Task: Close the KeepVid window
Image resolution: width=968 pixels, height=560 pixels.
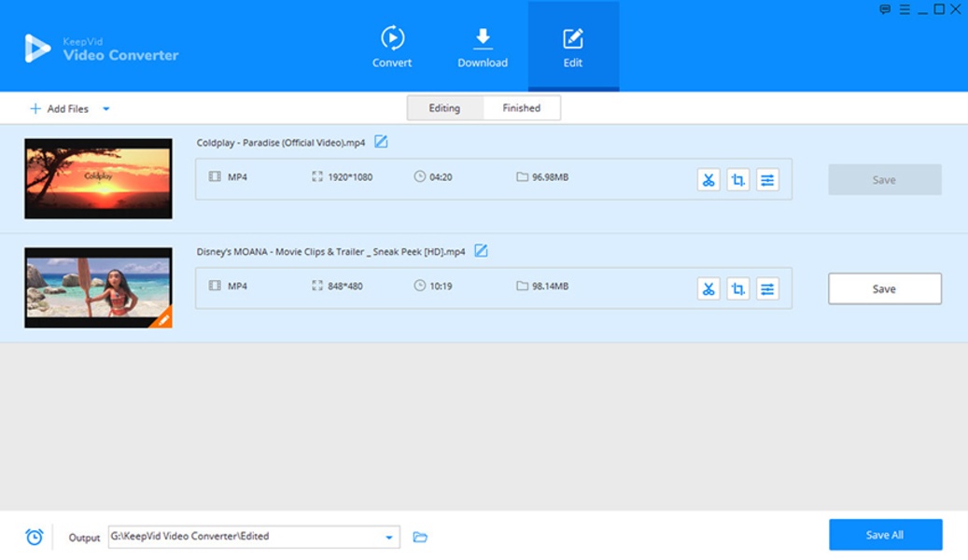Action: click(x=956, y=9)
